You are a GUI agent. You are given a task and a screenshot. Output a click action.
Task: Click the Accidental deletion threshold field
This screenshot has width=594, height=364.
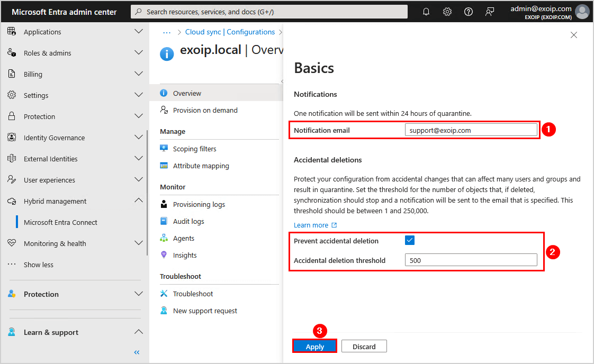[x=471, y=260]
